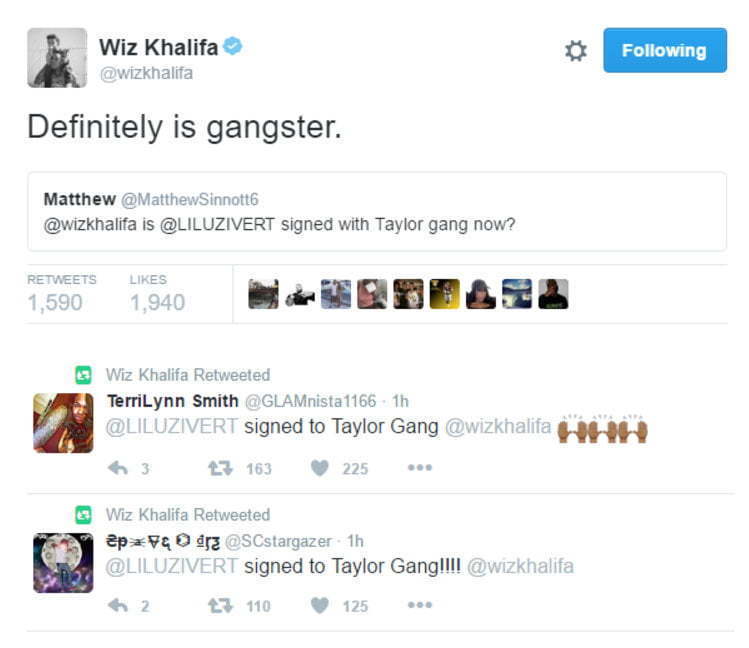Viewport: 749px width, 648px height.
Task: Open the @wizkhalifa handle under the name
Action: 146,73
